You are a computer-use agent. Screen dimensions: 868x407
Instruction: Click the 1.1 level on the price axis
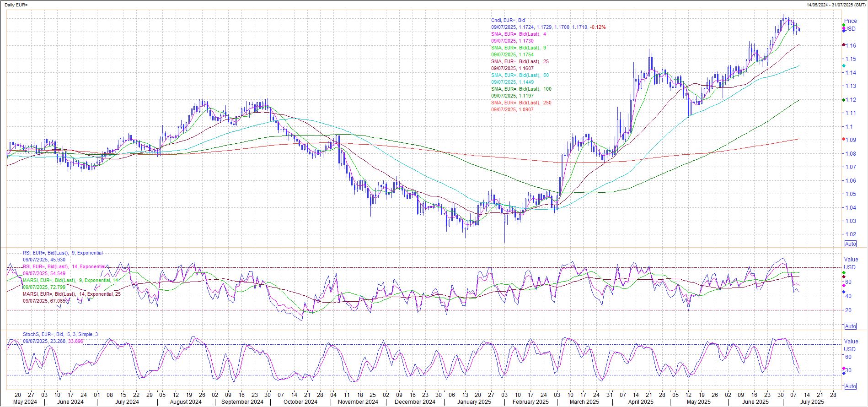click(x=849, y=127)
